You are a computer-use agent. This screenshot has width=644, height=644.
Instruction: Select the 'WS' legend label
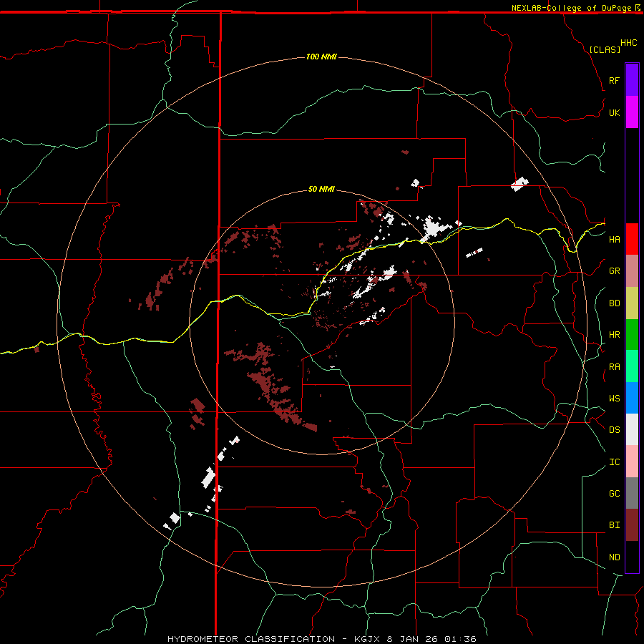click(614, 399)
